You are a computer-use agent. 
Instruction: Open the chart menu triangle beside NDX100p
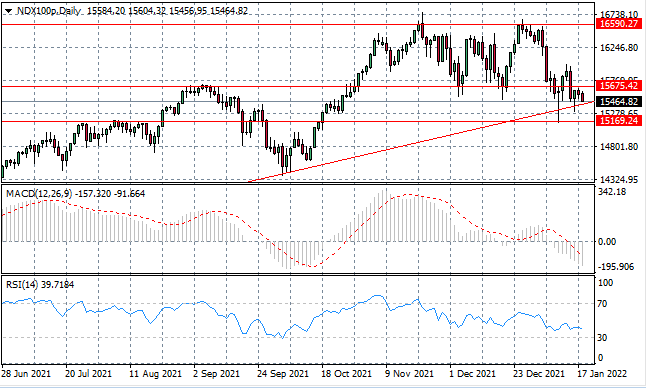pos(8,12)
